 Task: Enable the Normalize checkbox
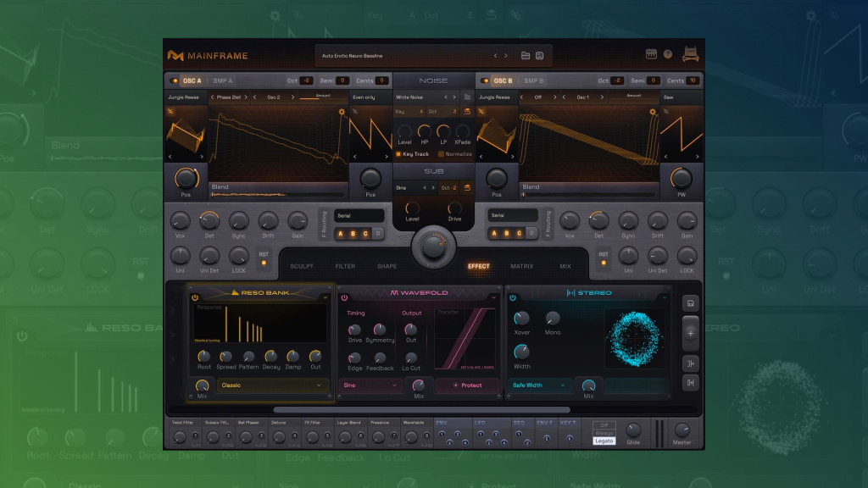tap(441, 154)
